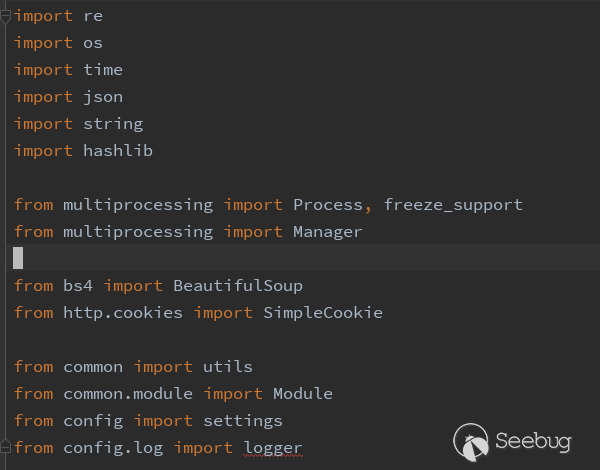Click the fold end marker beside config.log line
The width and height of the screenshot is (600, 470).
pos(5,447)
